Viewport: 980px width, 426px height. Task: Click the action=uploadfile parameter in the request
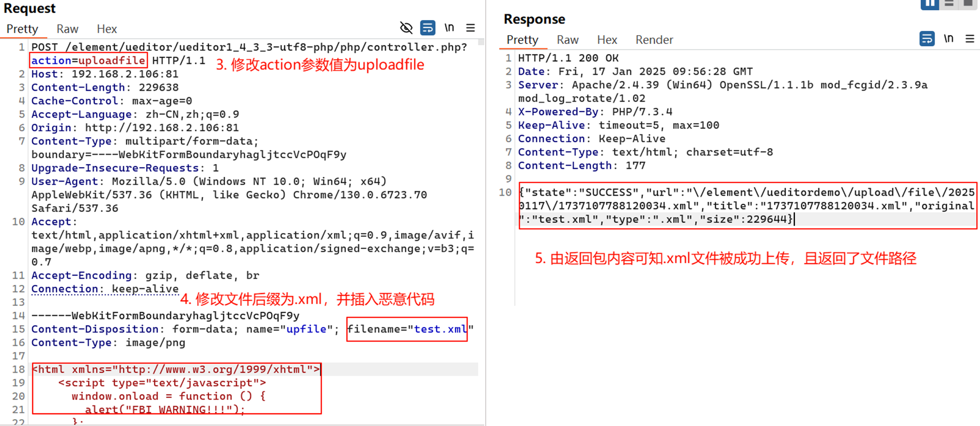coord(88,61)
